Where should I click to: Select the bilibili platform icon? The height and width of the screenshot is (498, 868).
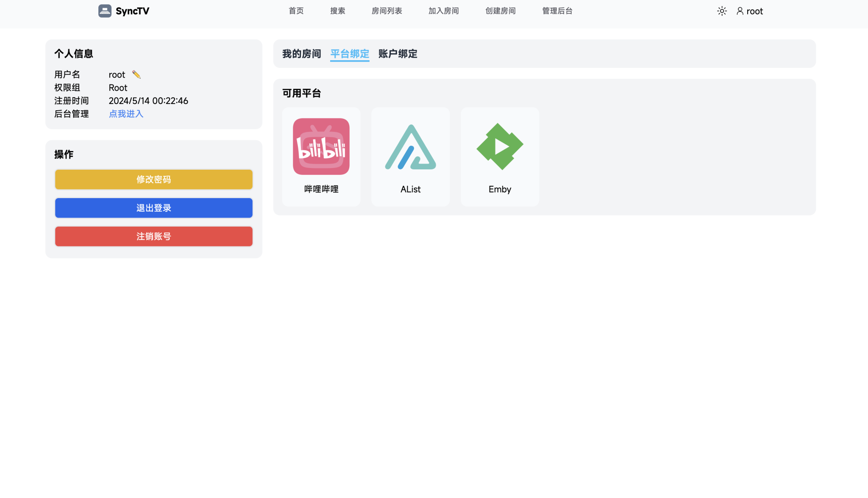coord(321,146)
